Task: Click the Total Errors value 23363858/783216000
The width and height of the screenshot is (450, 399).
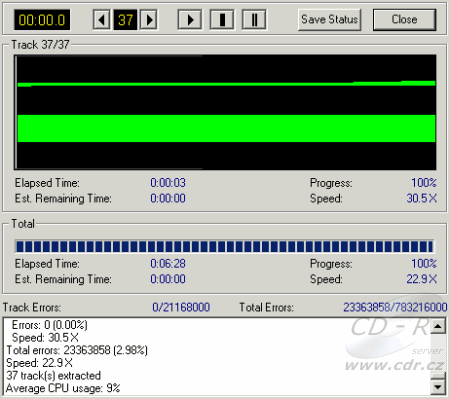Action: (x=395, y=307)
